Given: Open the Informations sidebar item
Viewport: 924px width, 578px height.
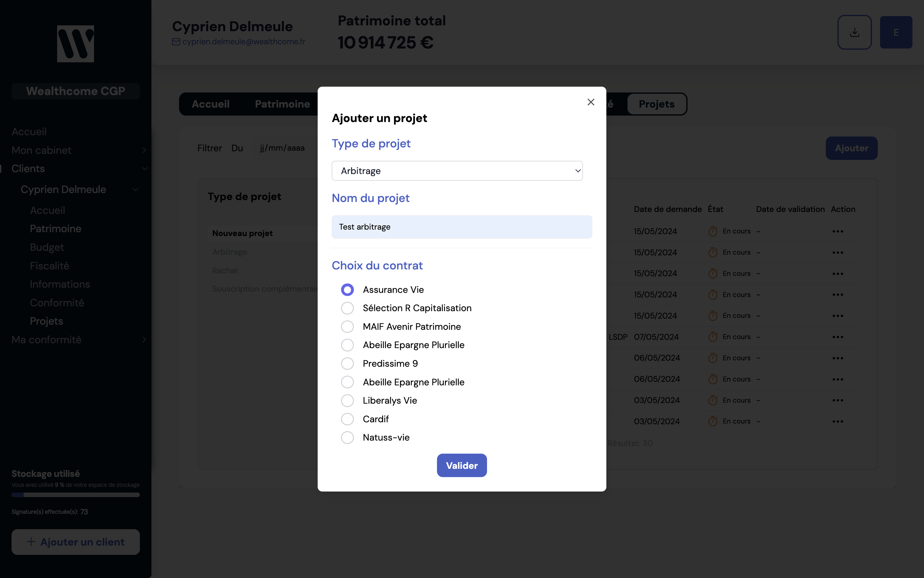Looking at the screenshot, I should tap(60, 284).
